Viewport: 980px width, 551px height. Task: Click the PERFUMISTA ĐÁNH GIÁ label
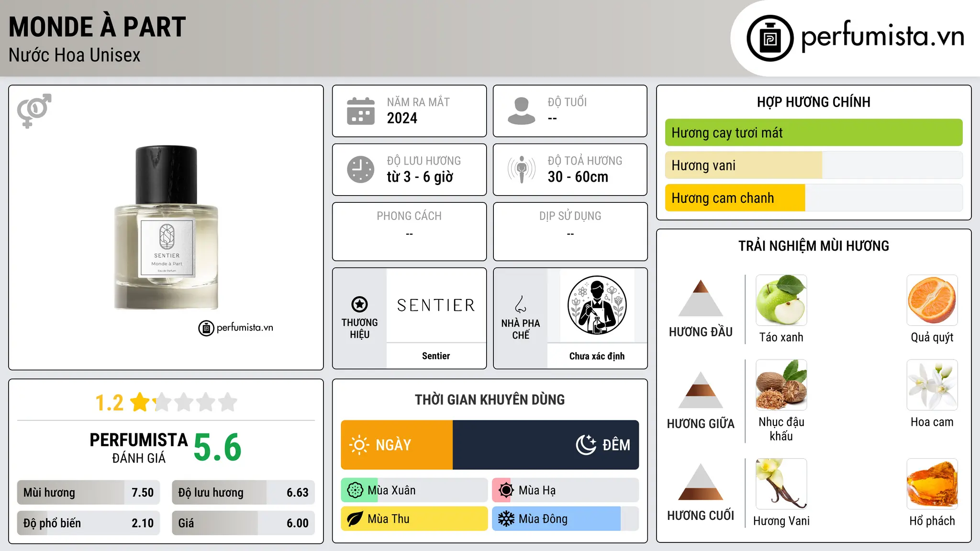coord(139,448)
